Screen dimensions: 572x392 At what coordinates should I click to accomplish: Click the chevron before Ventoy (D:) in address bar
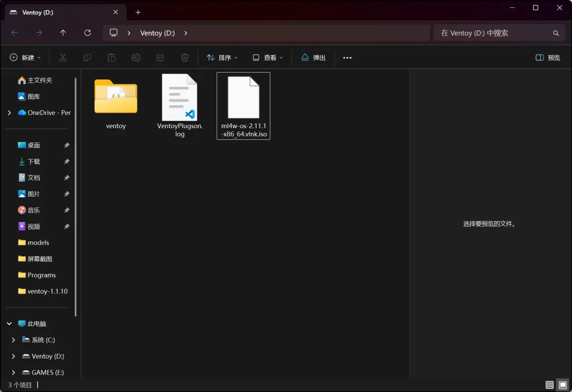coord(129,33)
